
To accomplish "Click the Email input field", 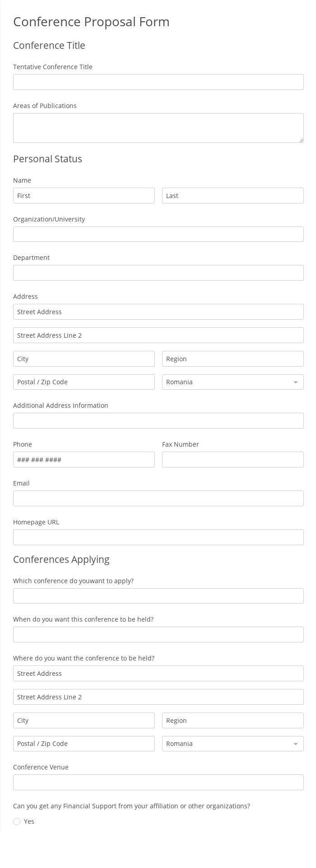I will (x=158, y=498).
